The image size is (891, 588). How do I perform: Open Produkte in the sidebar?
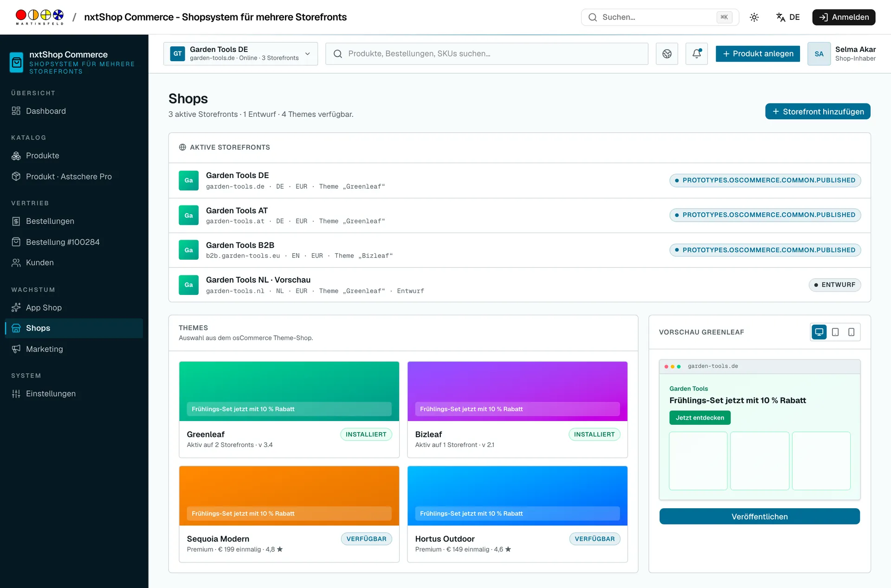pyautogui.click(x=74, y=155)
